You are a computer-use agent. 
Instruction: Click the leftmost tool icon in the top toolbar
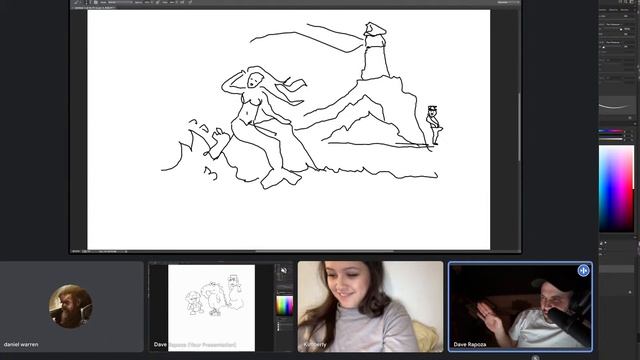click(76, 2)
